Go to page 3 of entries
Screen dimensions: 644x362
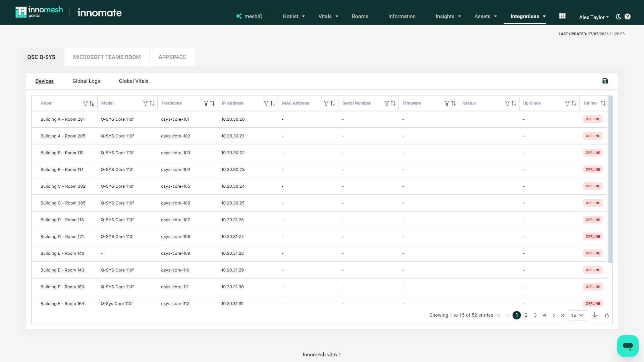(535, 315)
